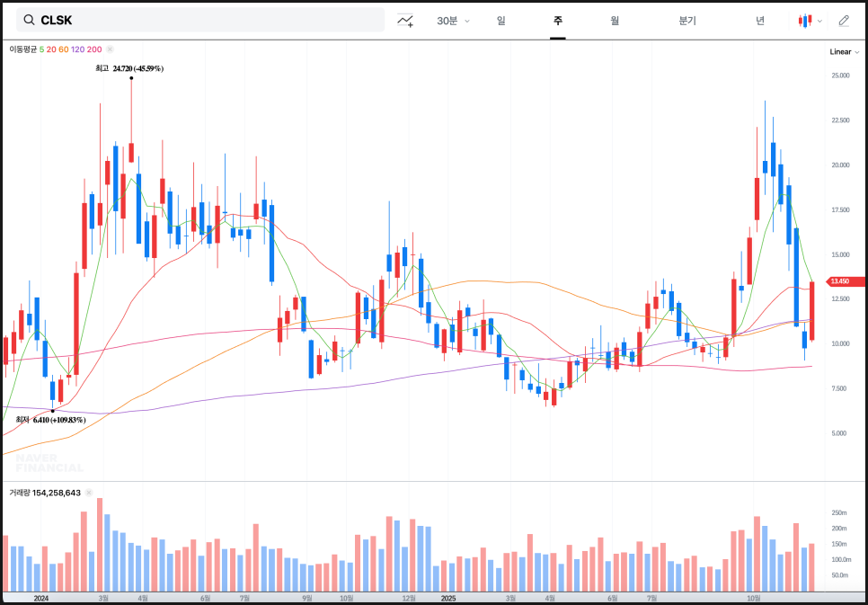Viewport: 868px width, 605px height.
Task: Click the 최저 6.410 low marker
Action: [x=51, y=420]
